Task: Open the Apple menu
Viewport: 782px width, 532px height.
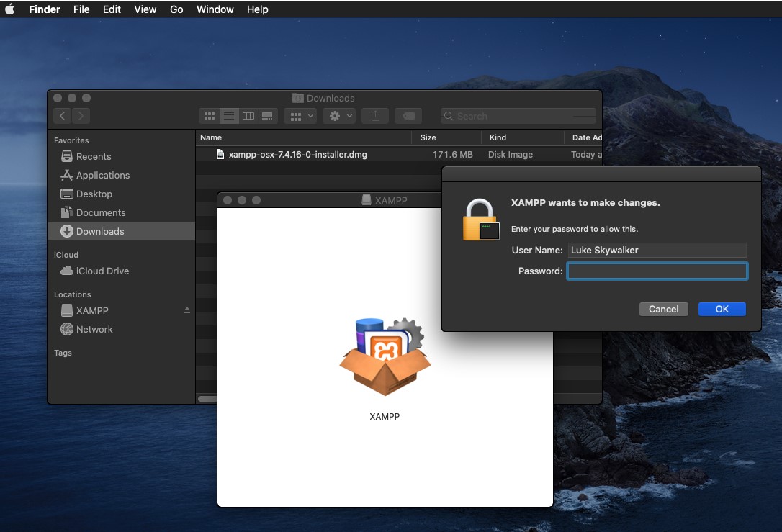Action: point(9,9)
